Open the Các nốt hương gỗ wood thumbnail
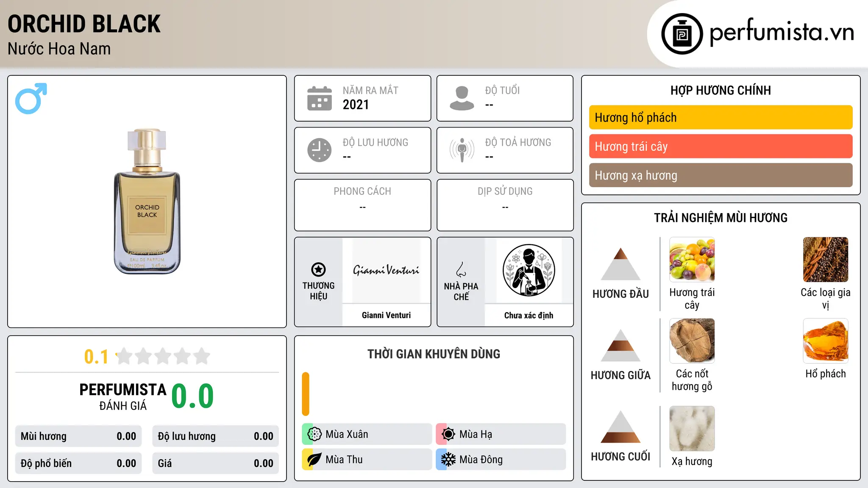 [692, 341]
